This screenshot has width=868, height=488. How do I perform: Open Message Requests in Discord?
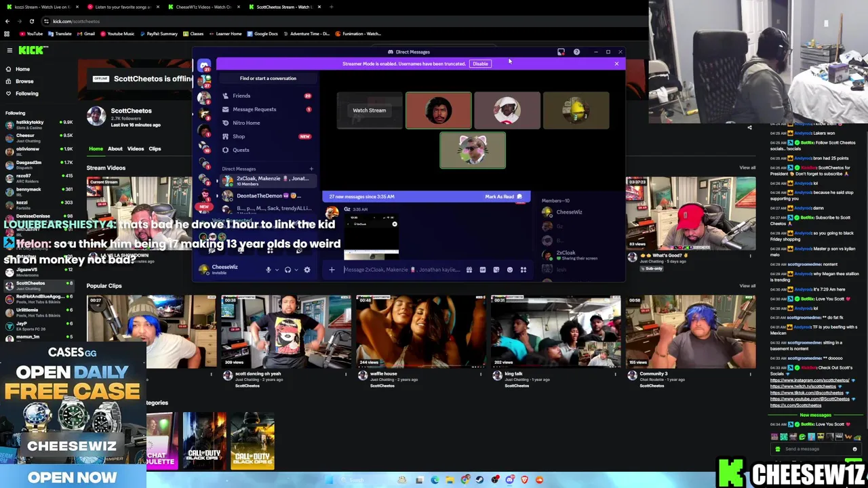tap(267, 109)
